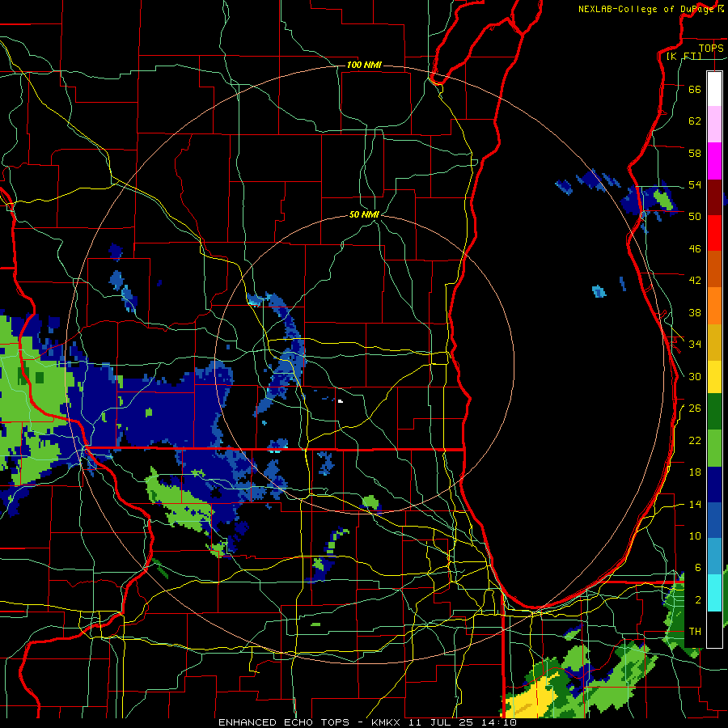Click the yellow legend color band
This screenshot has height=728, width=728.
point(714,376)
